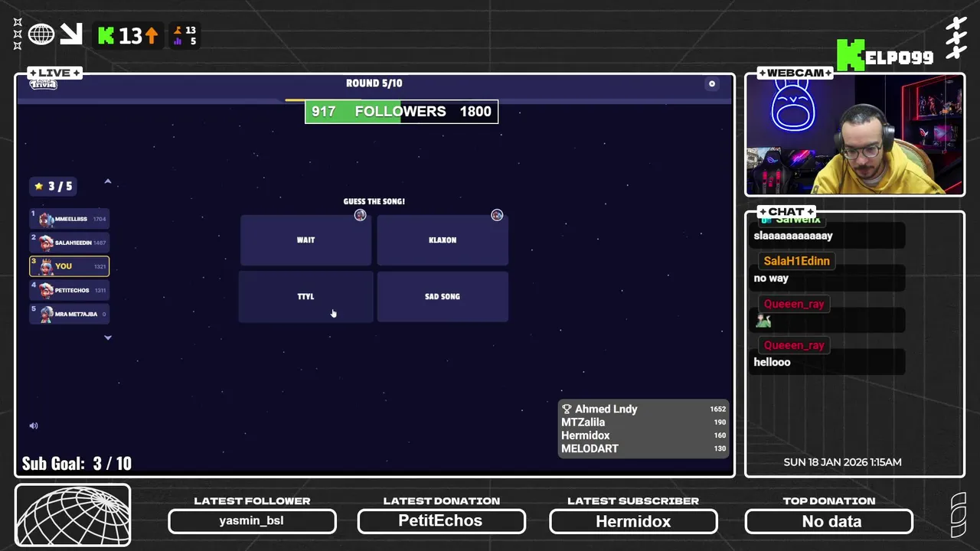Click the 'no way' chat message

click(x=771, y=279)
